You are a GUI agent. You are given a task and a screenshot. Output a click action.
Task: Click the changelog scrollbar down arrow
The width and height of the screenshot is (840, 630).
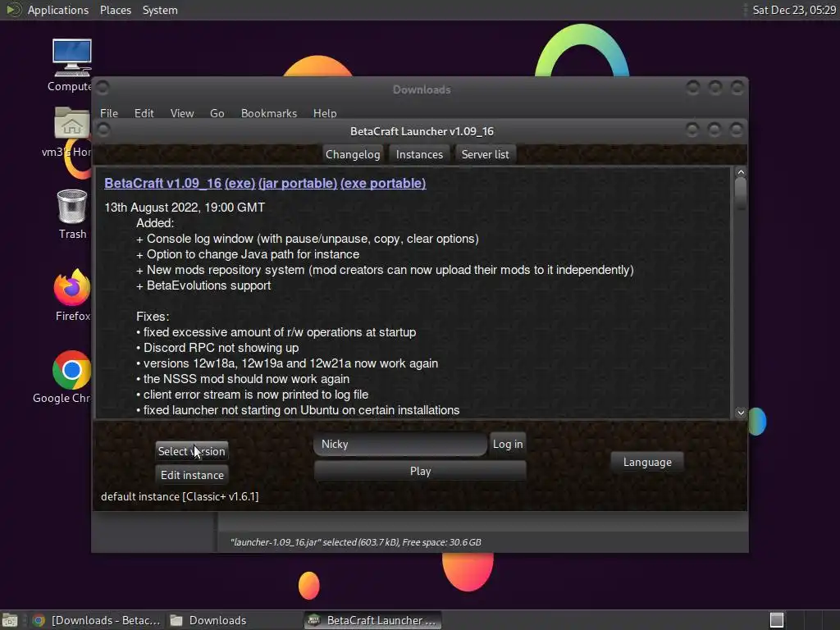(741, 413)
